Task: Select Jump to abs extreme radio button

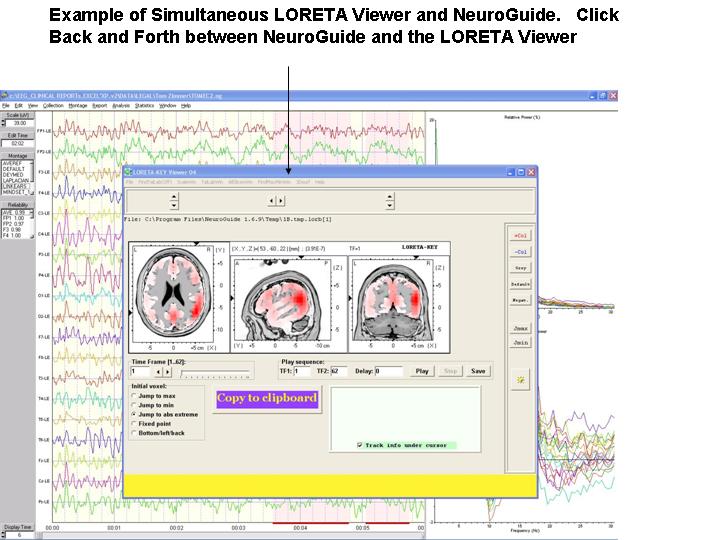Action: click(134, 414)
